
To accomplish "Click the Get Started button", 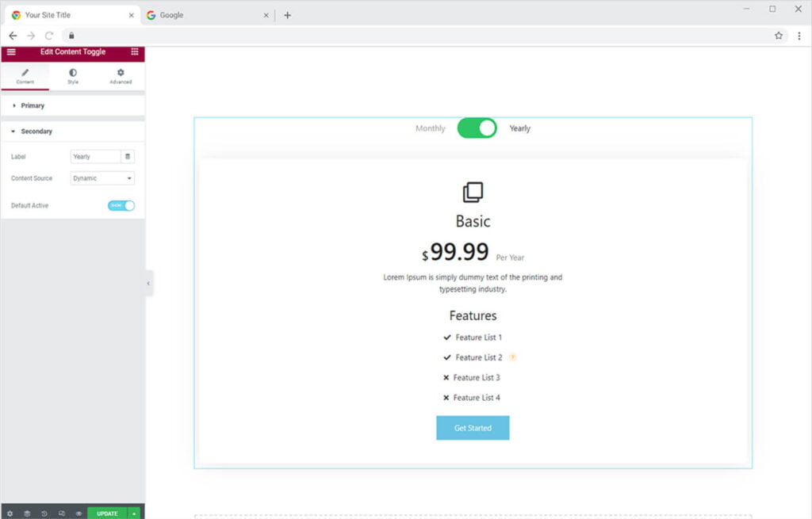I will 473,428.
